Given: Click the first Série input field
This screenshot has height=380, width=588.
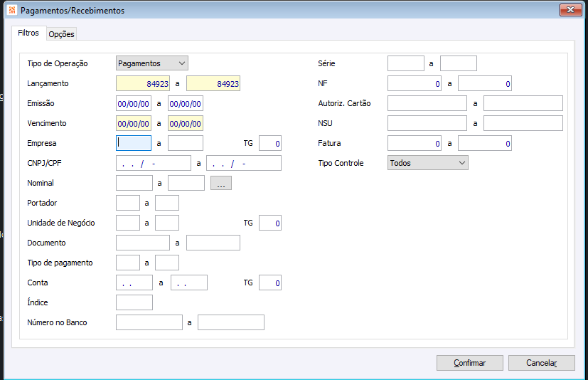Looking at the screenshot, I should point(405,63).
